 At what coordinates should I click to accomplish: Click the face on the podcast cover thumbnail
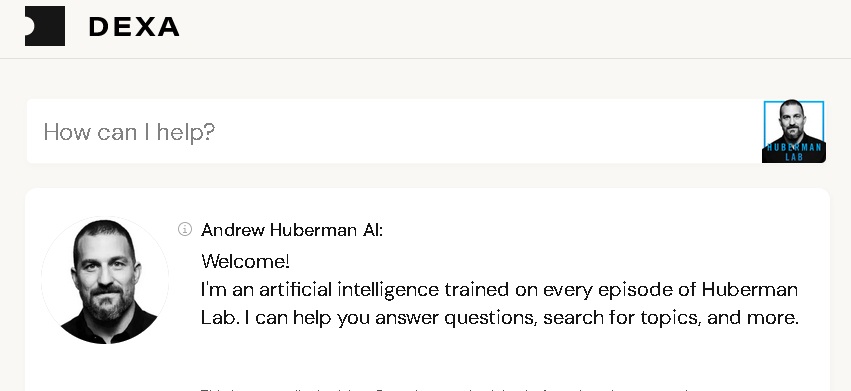coord(793,118)
